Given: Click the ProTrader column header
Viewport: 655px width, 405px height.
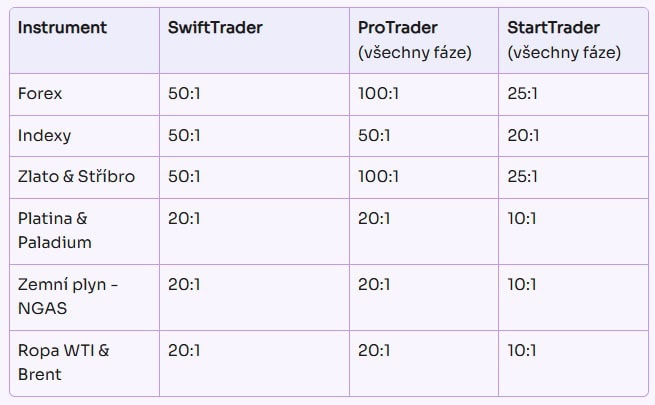Looking at the screenshot, I should [397, 28].
